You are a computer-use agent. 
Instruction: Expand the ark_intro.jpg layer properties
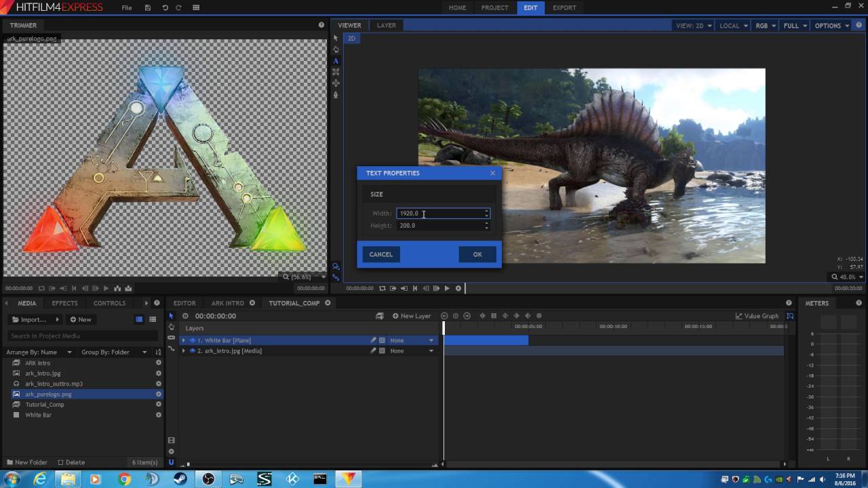(183, 351)
